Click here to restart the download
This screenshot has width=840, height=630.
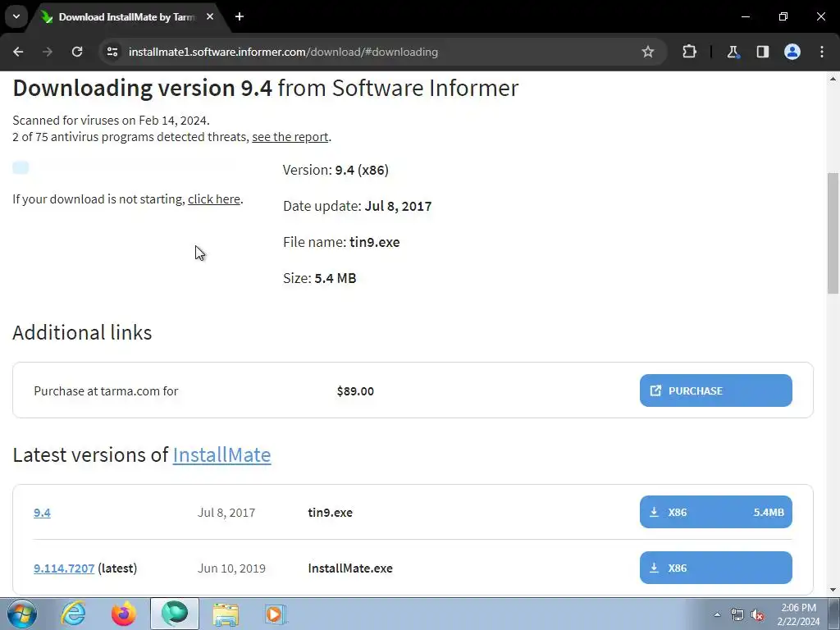214,199
